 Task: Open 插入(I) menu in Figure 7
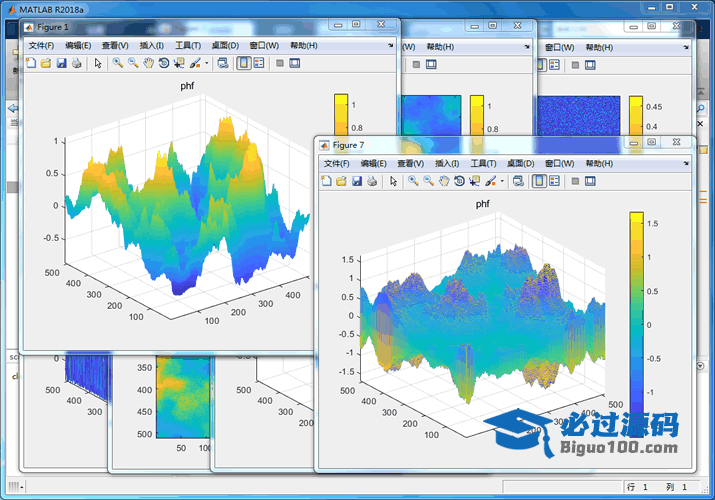tap(447, 164)
